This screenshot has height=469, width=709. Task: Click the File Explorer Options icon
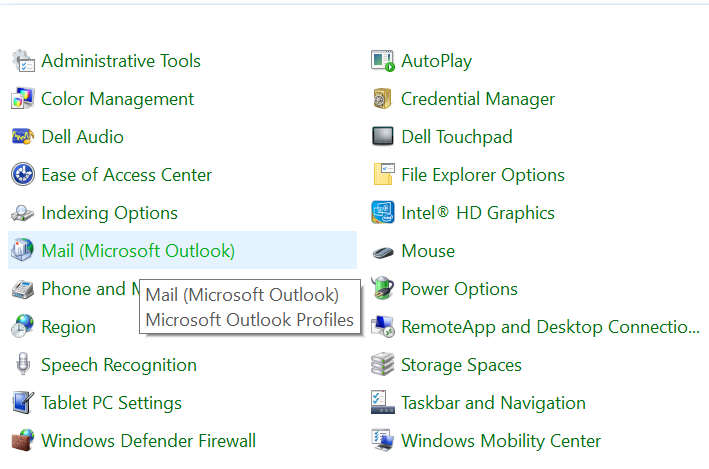coord(383,175)
